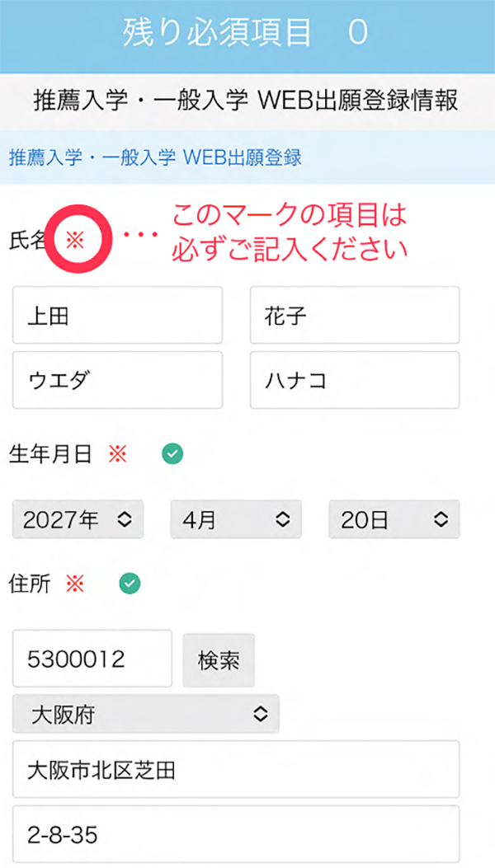Click the red ※ mark next to 氏名

coord(75,241)
